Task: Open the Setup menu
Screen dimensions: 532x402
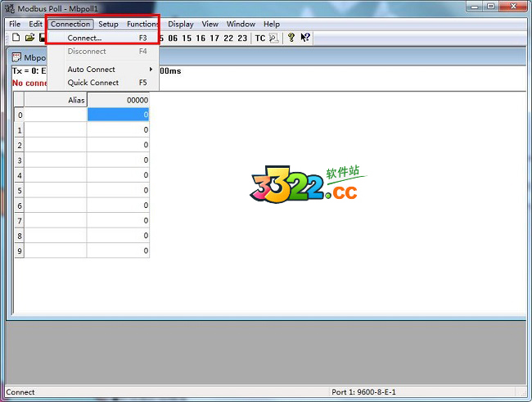Action: [108, 25]
